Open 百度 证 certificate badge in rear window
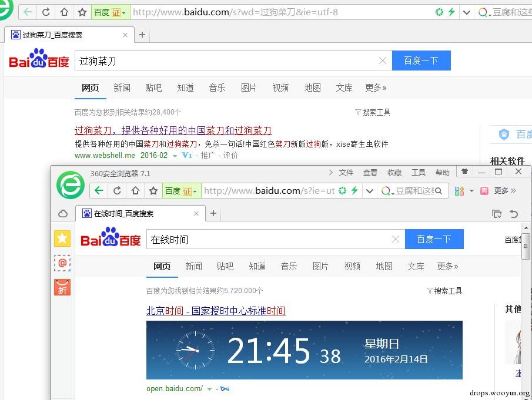 tap(110, 12)
